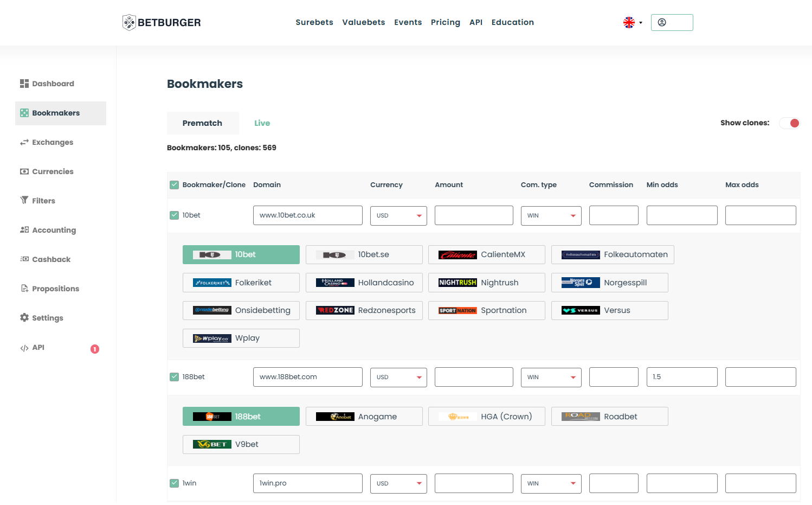812x505 pixels.
Task: Pick the Nightrush clone
Action: pos(487,283)
